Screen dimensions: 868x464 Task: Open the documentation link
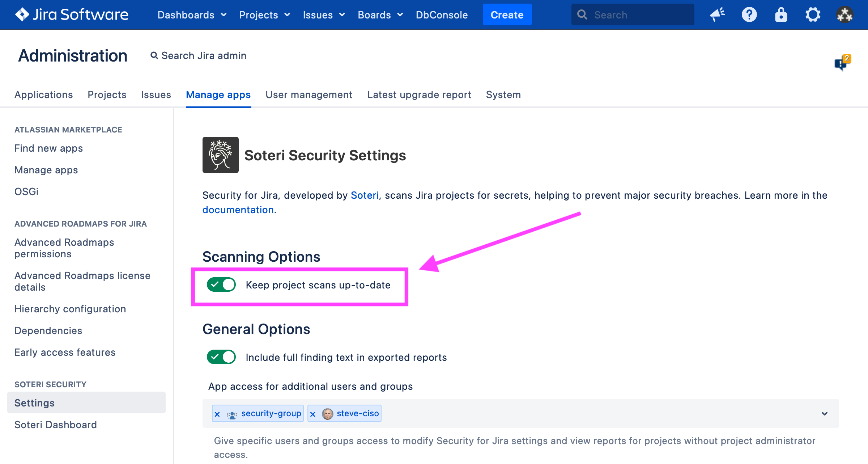click(x=238, y=210)
